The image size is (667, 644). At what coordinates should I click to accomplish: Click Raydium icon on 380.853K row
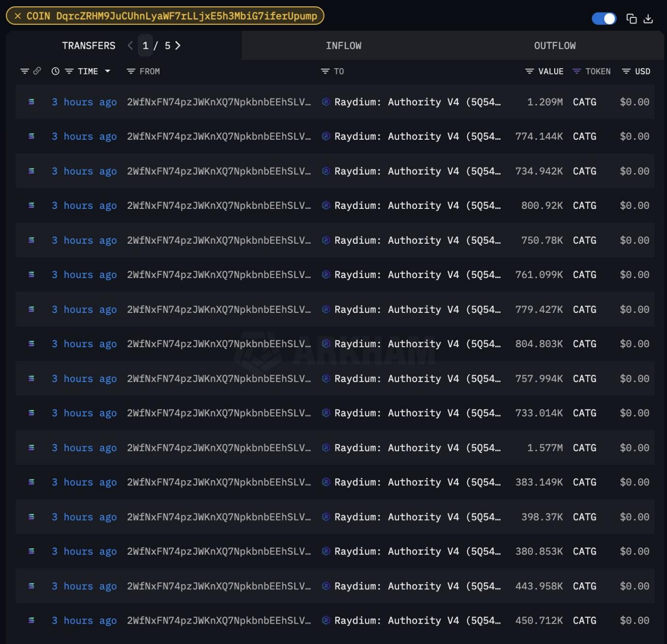tap(326, 551)
